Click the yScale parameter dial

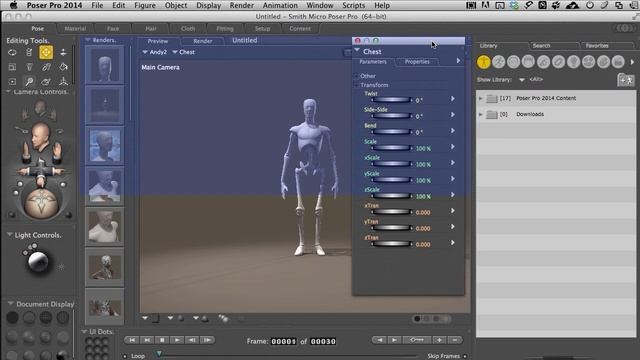(x=391, y=180)
